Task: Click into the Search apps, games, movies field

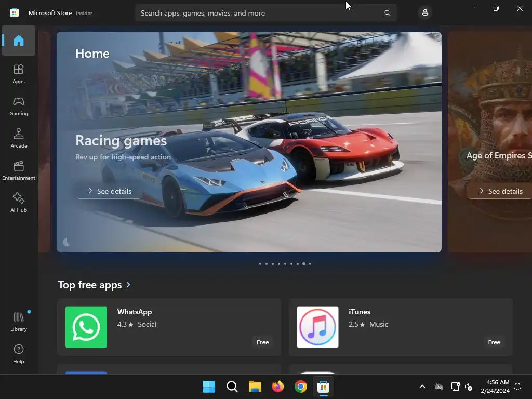Action: click(x=265, y=13)
